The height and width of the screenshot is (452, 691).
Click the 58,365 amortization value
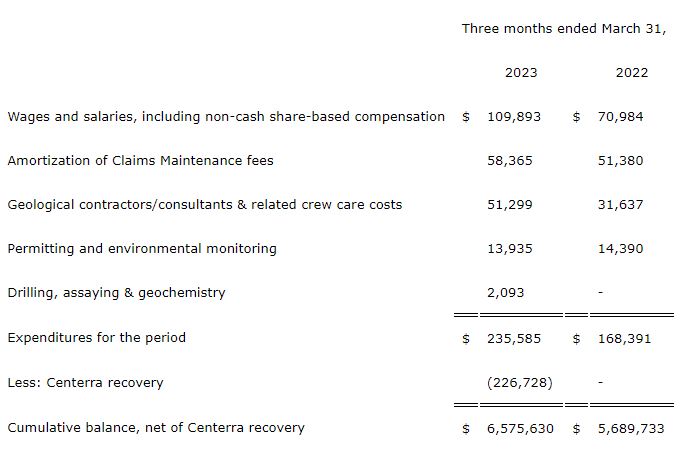510,161
